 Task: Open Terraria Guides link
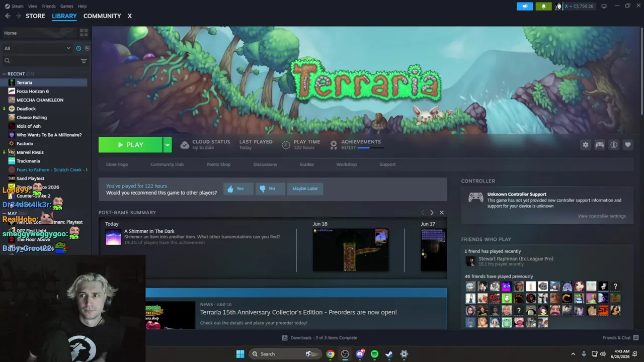307,164
